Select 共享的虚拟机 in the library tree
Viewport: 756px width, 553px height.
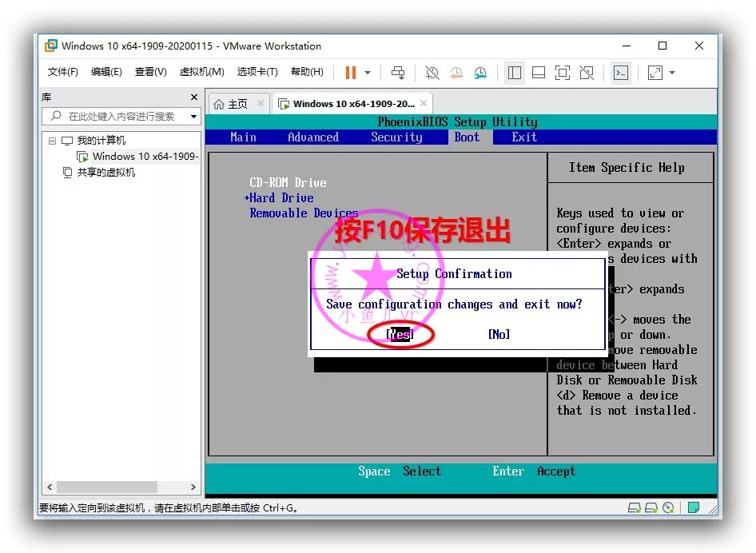[105, 173]
